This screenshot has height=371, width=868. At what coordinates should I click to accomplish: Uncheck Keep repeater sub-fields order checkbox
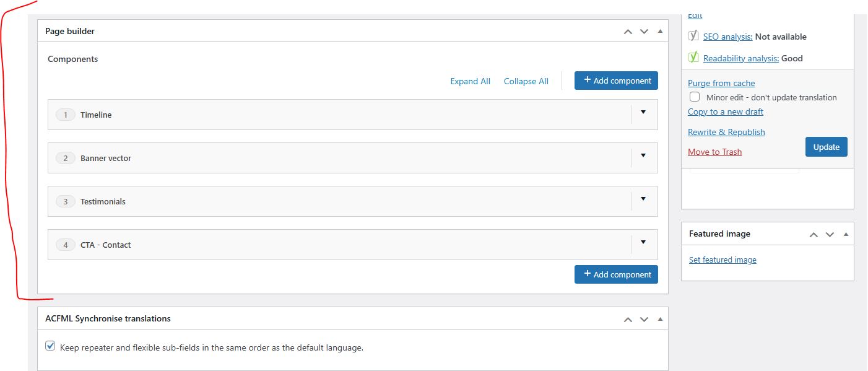click(x=51, y=346)
